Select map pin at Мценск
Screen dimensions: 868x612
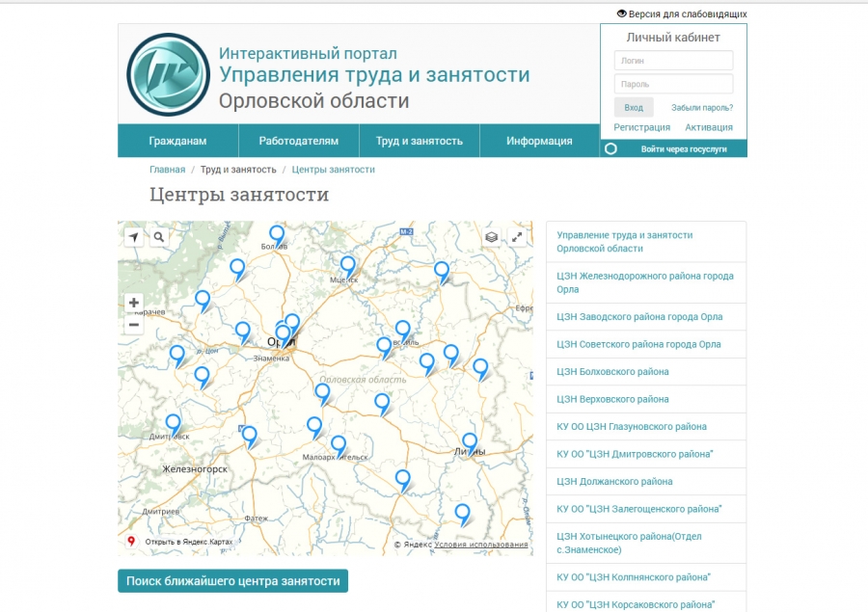347,267
